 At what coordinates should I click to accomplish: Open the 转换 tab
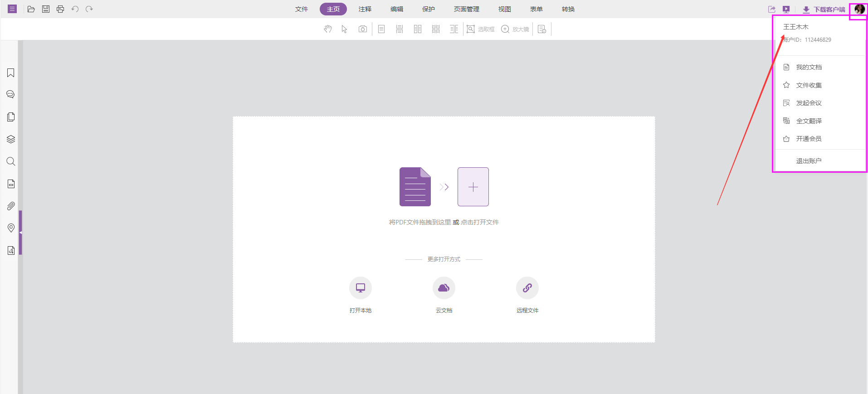click(568, 9)
